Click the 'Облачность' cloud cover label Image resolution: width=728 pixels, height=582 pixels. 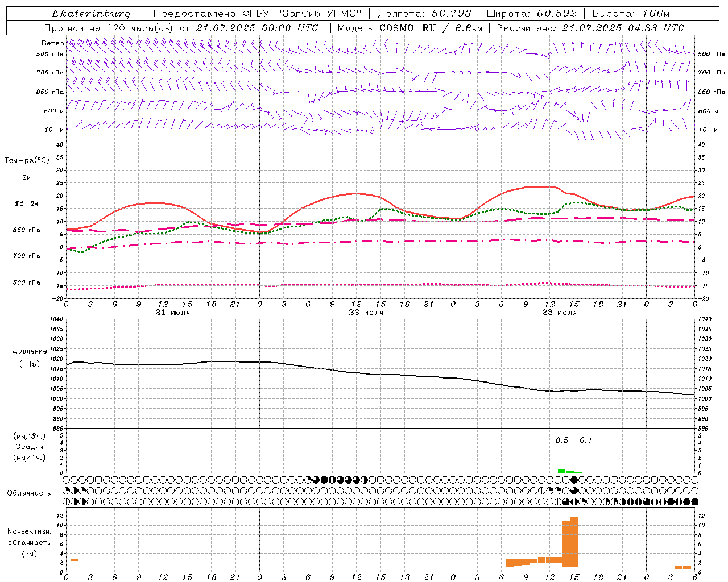29,493
